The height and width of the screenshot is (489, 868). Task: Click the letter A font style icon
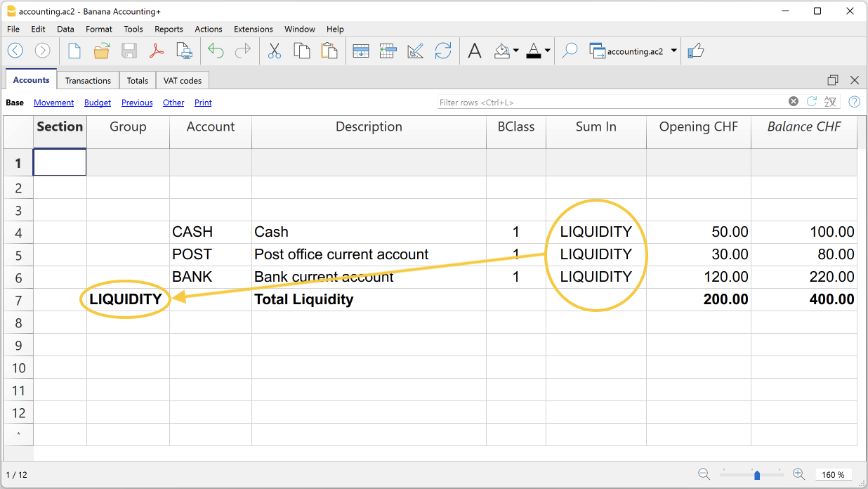(475, 51)
